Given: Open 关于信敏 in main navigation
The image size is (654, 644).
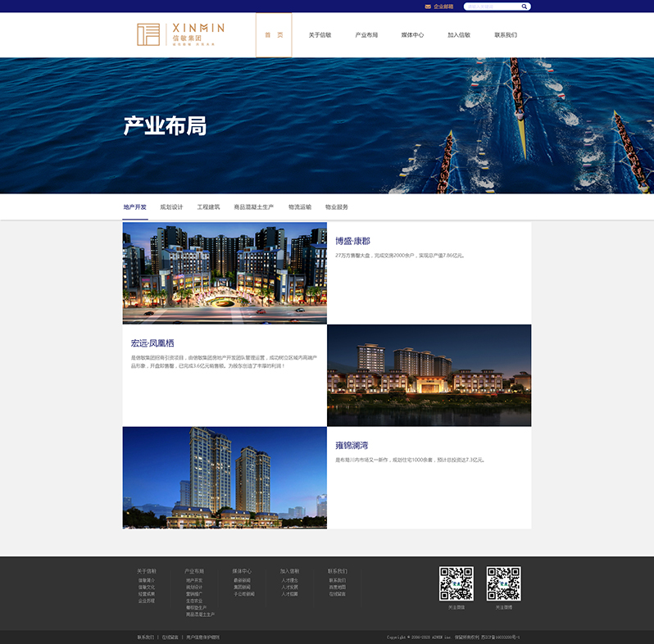Looking at the screenshot, I should tap(320, 35).
